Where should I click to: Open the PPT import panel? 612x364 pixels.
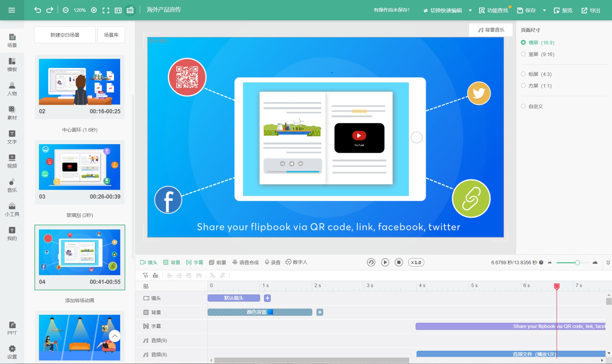12,329
